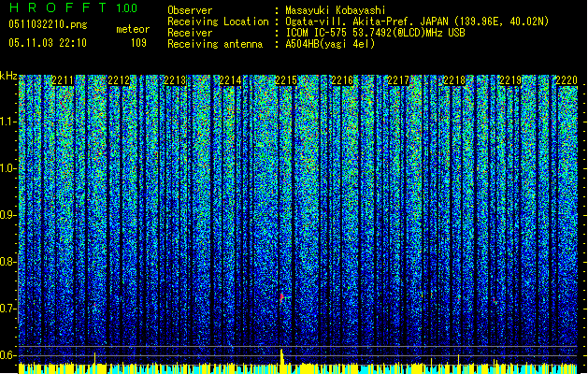
Task: Click the 2215 time marker
Action: [x=286, y=80]
